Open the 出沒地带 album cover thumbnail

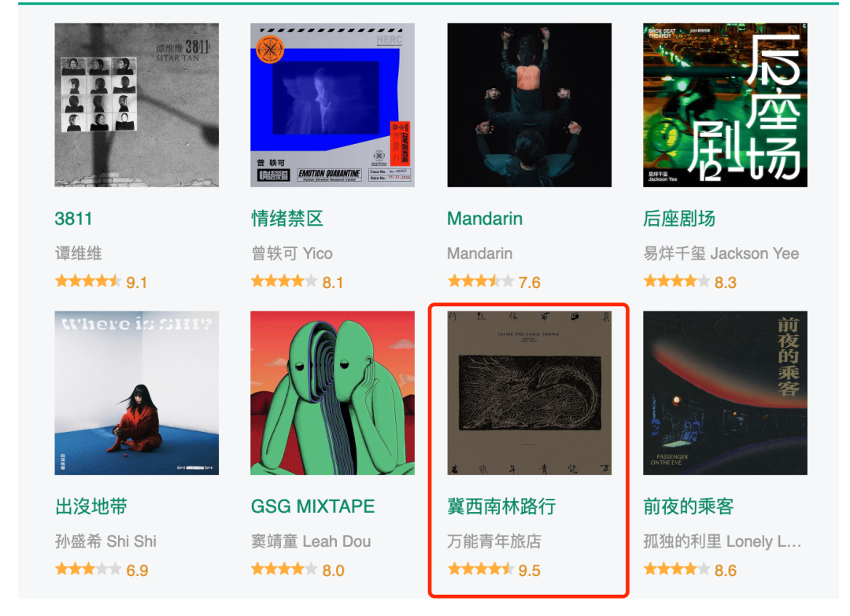click(x=137, y=393)
